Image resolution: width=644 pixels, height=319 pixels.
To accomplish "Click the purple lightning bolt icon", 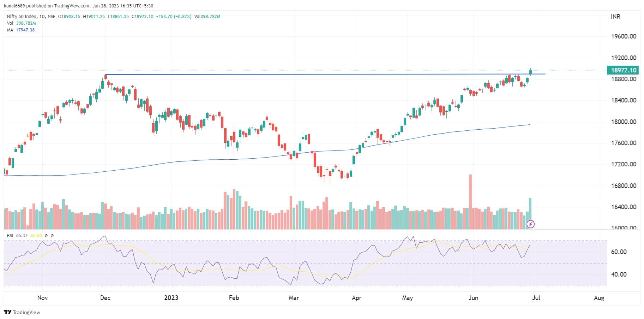I will pos(530,224).
